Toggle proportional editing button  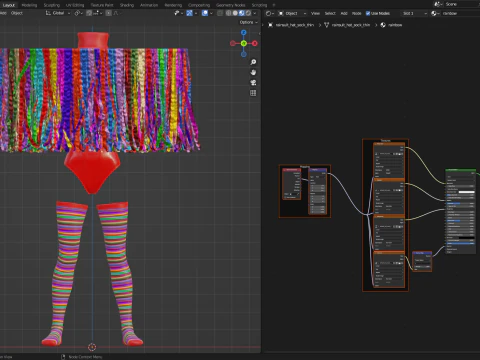109,13
